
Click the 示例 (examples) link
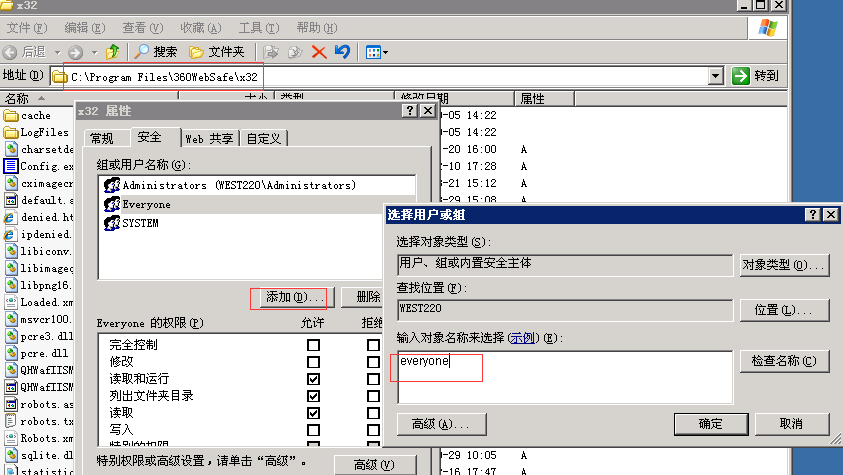coord(522,338)
